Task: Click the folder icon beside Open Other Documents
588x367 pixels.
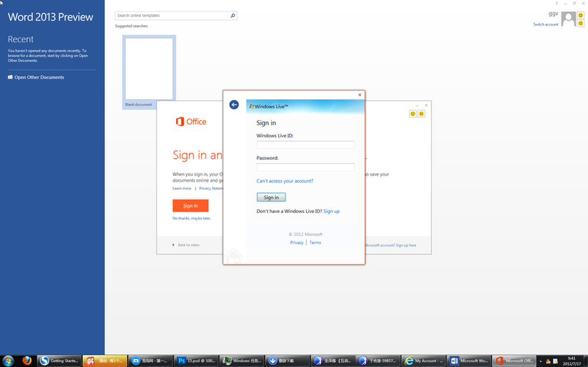Action: pyautogui.click(x=10, y=77)
